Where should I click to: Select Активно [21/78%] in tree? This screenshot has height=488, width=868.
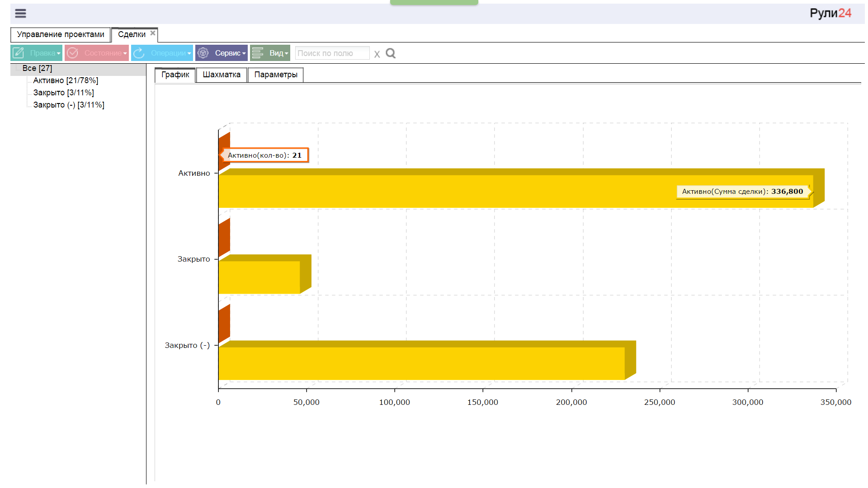66,80
